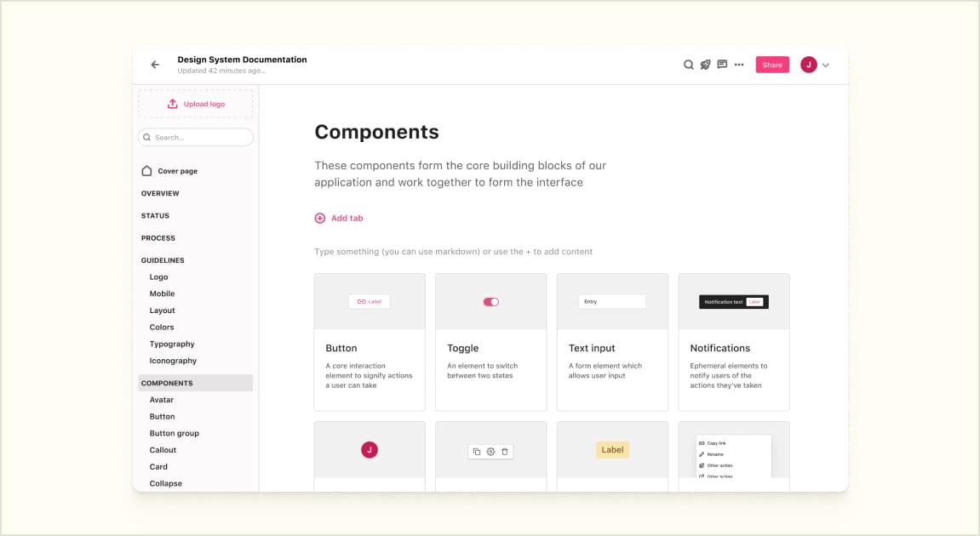Open the Layout guideline page
This screenshot has width=980, height=536.
[x=162, y=311]
